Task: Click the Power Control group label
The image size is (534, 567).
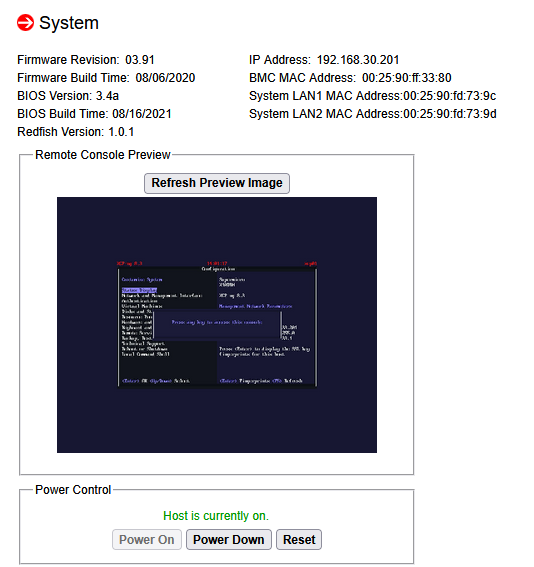Action: pos(73,490)
